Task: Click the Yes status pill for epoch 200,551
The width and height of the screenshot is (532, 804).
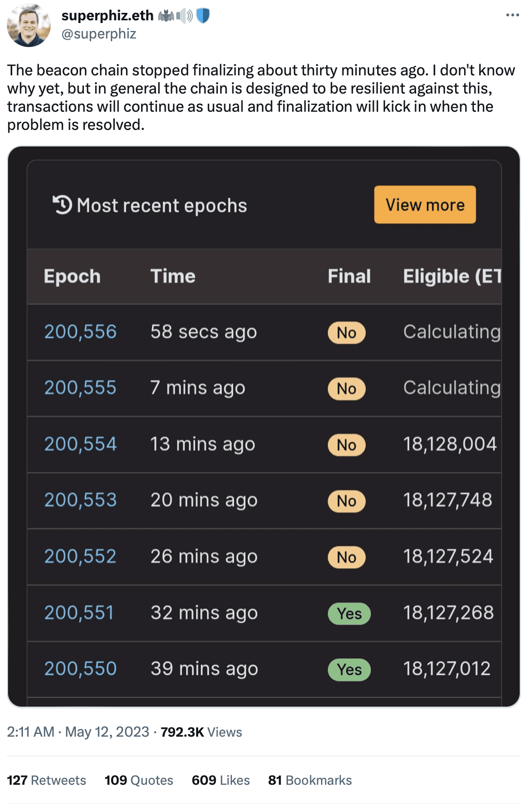Action: [x=349, y=614]
